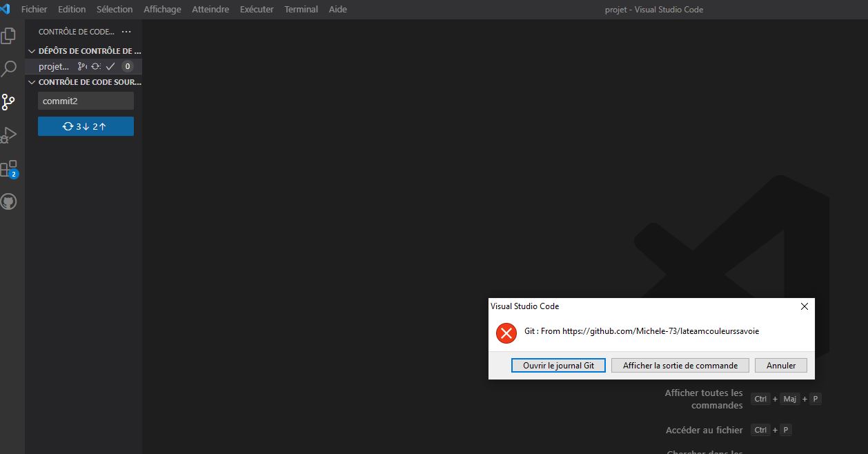Open the Atteindre menu
Viewport: 868px width, 454px height.
pyautogui.click(x=210, y=10)
